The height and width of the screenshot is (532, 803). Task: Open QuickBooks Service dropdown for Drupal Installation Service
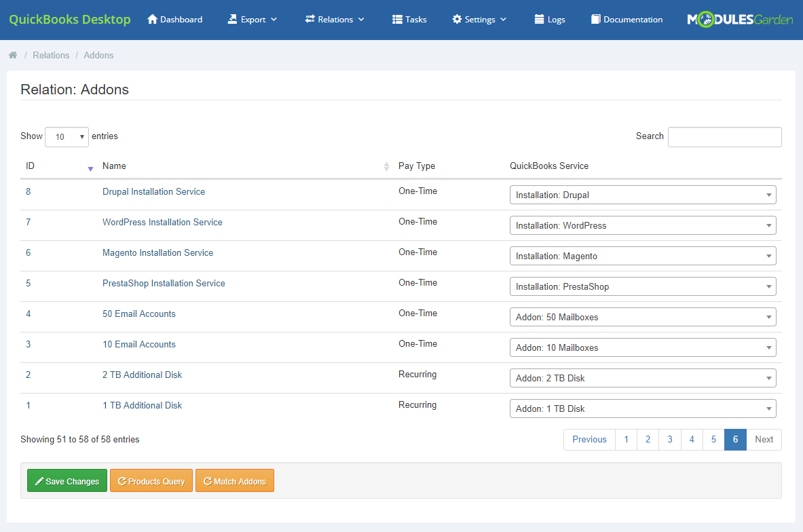click(x=642, y=195)
